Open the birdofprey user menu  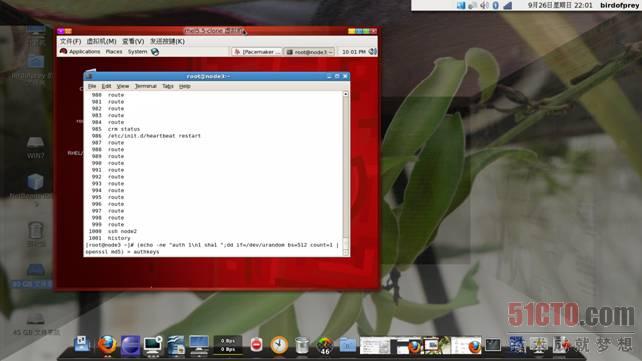[x=619, y=5]
